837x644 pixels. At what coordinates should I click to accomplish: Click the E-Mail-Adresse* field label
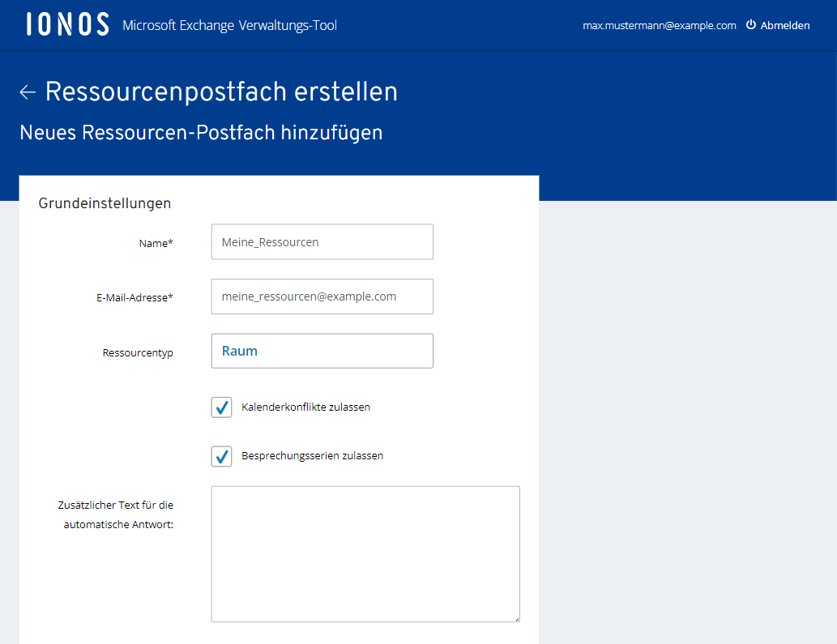click(x=135, y=298)
